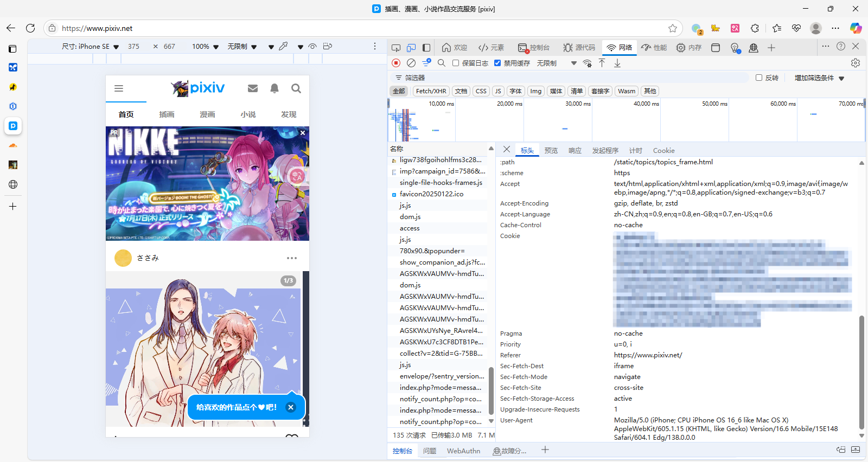
Task: Open request Cookie tab
Action: click(664, 151)
